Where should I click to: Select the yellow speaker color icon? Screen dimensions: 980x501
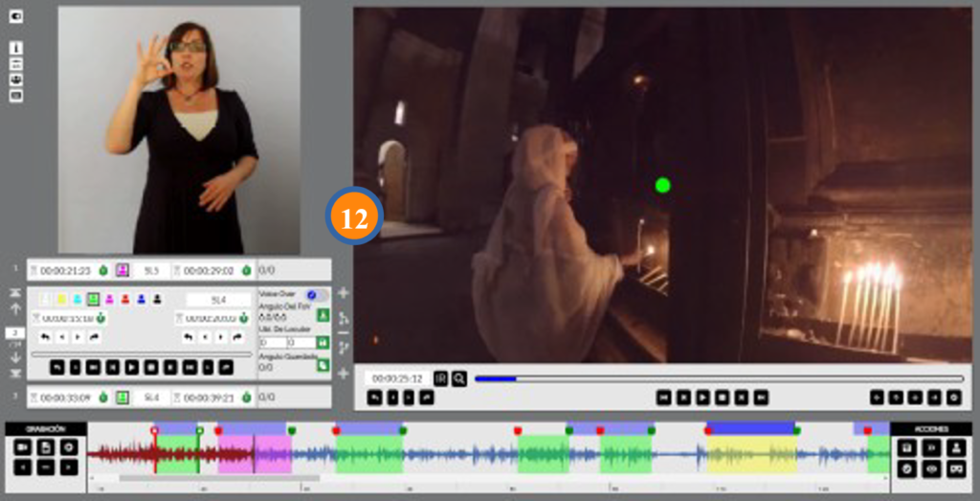tap(60, 300)
